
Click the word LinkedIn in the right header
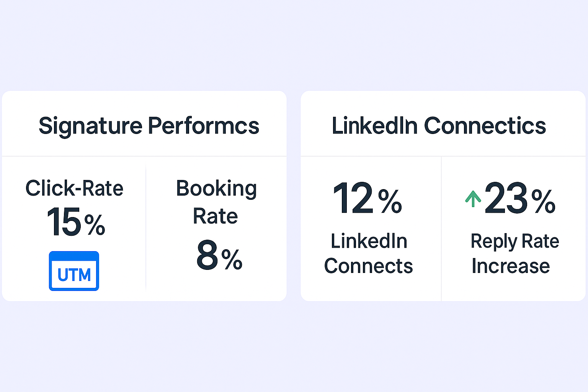point(374,126)
